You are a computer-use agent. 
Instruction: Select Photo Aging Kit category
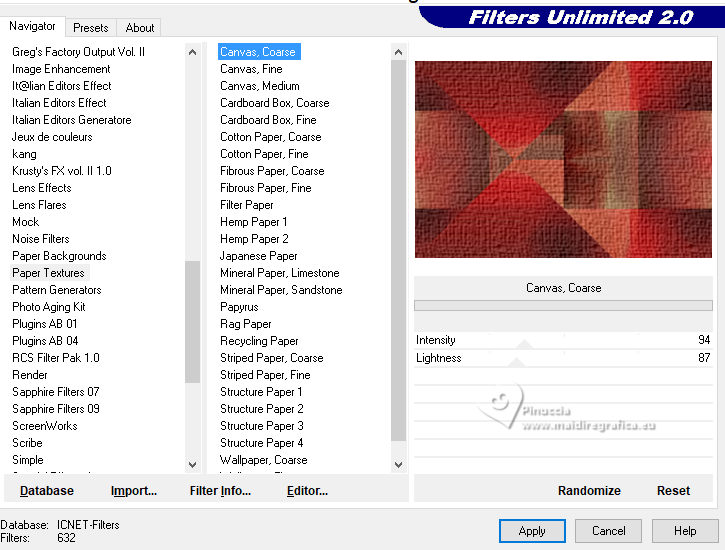[x=49, y=307]
